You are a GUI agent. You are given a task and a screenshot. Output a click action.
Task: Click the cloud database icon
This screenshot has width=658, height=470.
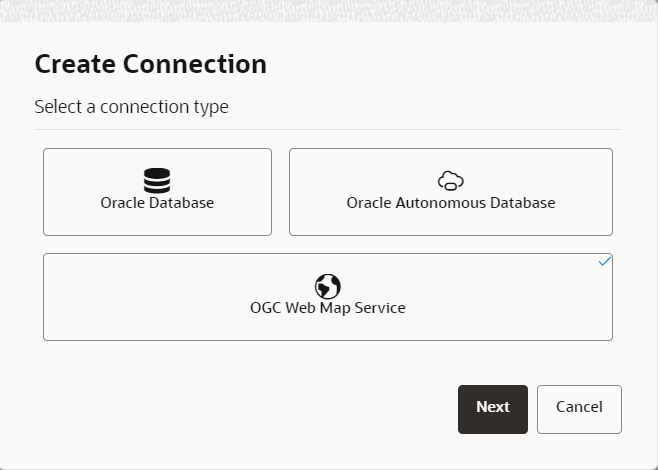coord(451,181)
